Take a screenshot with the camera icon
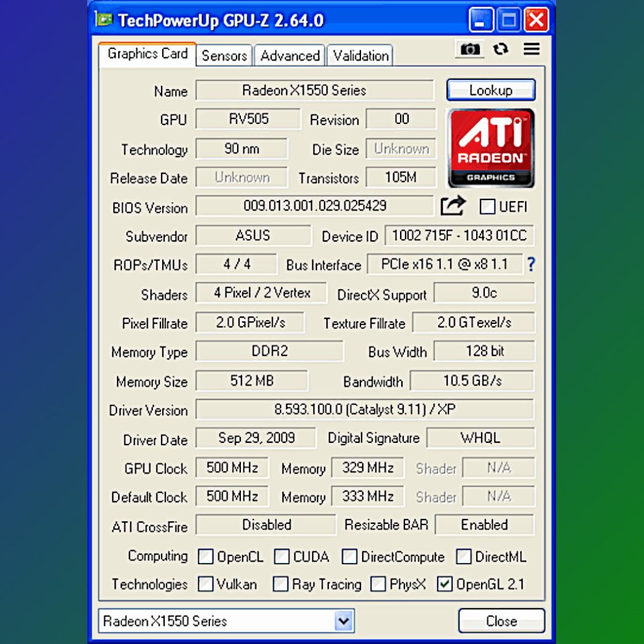Screen dimensions: 644x644 470,49
